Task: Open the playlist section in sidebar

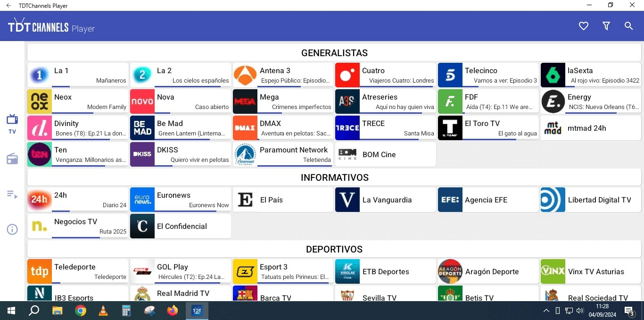Action: click(12, 194)
